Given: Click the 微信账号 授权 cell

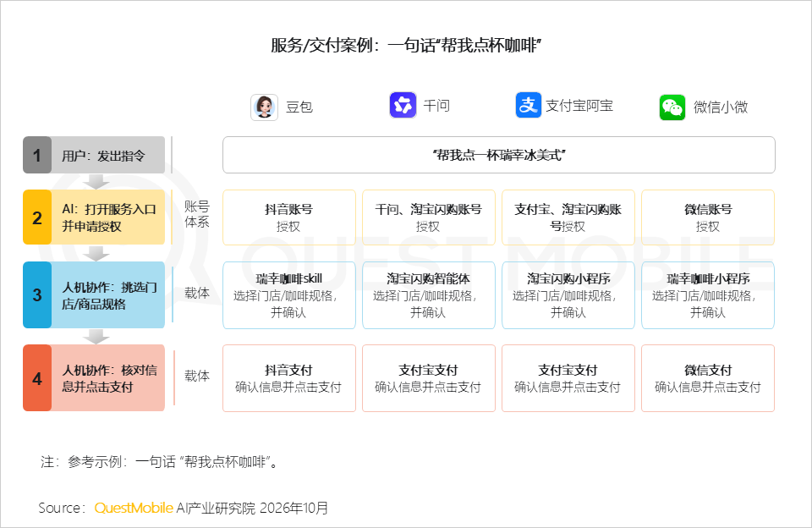Looking at the screenshot, I should pos(708,217).
